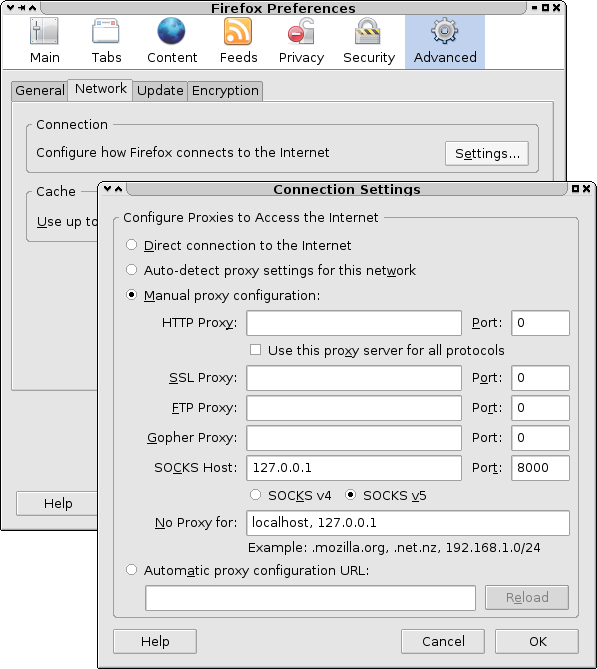Screen dimensions: 597x669
Task: Click the Connection Settings title bar text
Action: [x=347, y=189]
